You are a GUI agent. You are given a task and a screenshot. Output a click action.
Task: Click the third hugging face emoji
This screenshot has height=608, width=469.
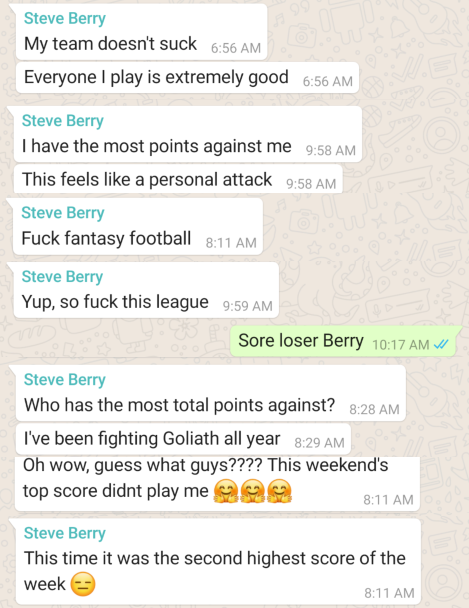279,491
